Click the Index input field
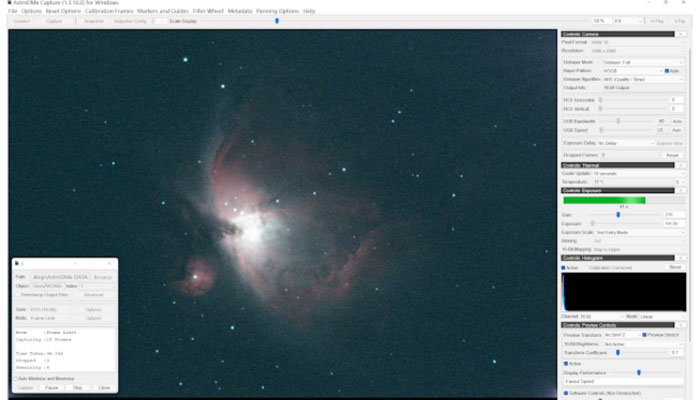Screen dimensions: 700x400 pos(95,285)
